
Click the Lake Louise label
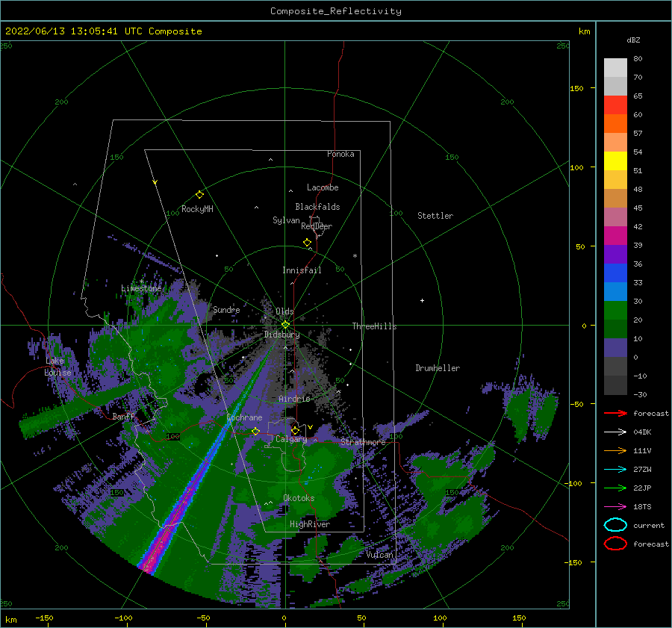(57, 367)
